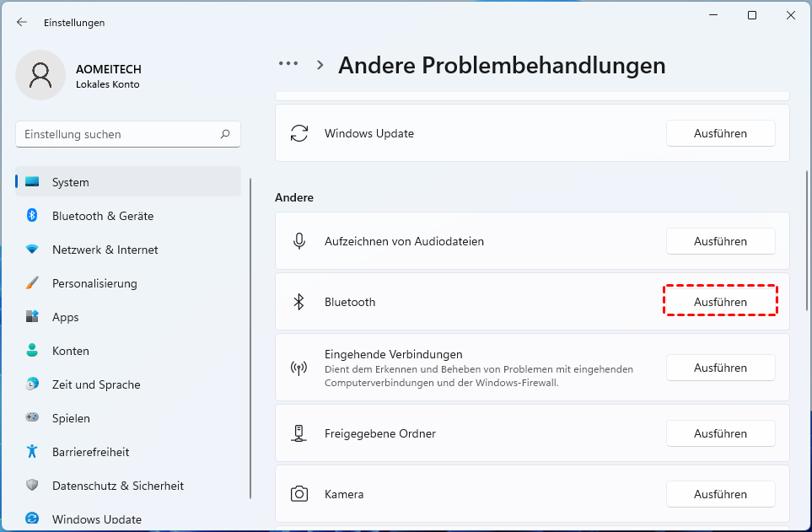The height and width of the screenshot is (532, 812).
Task: Click the sidebar vertical scrollbar
Action: click(x=250, y=338)
